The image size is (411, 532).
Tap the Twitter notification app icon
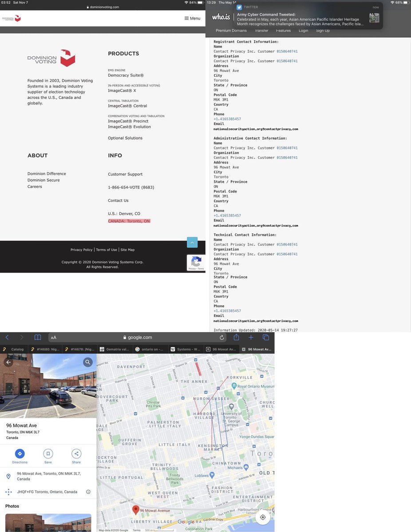[x=239, y=7]
